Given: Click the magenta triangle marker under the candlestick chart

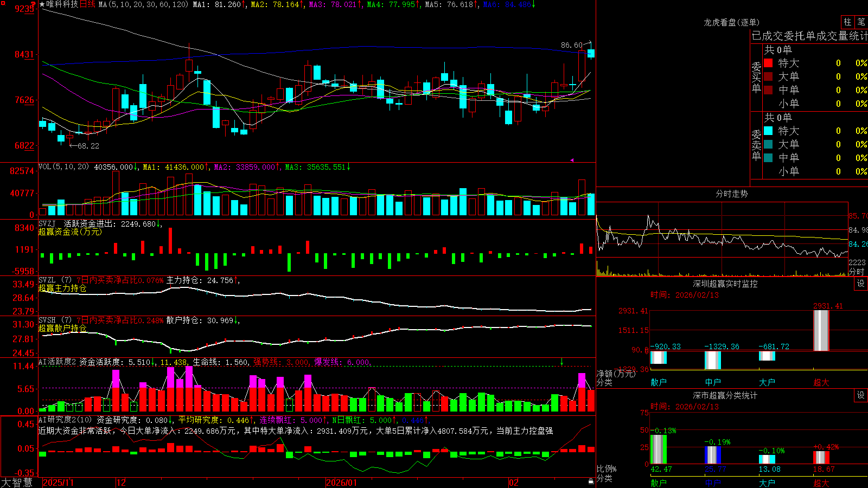Looking at the screenshot, I should click(x=572, y=160).
